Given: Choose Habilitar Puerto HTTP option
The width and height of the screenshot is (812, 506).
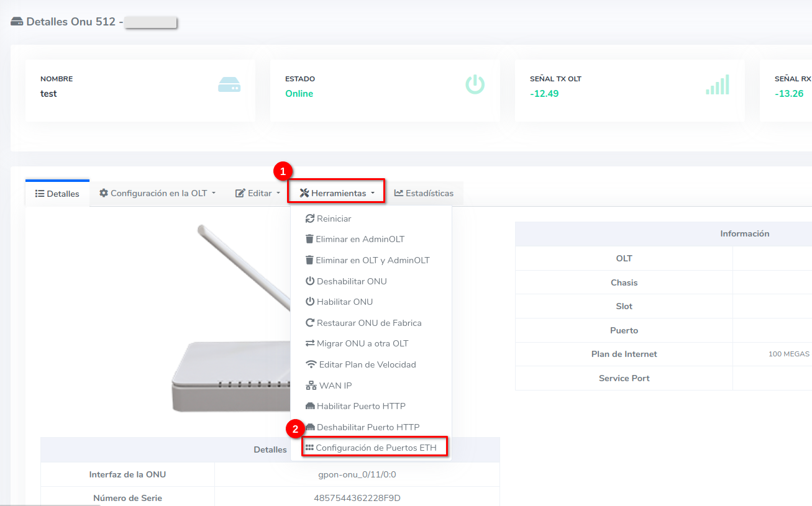Looking at the screenshot, I should 360,406.
